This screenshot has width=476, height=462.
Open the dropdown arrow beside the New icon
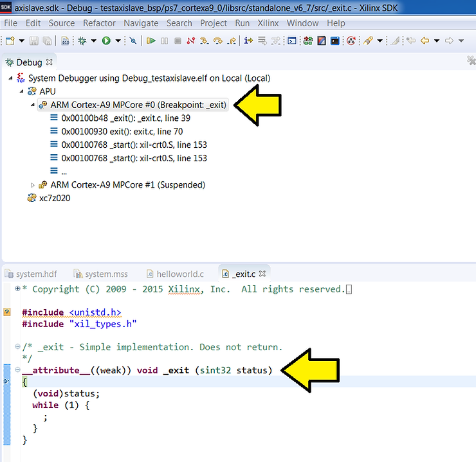click(x=21, y=40)
